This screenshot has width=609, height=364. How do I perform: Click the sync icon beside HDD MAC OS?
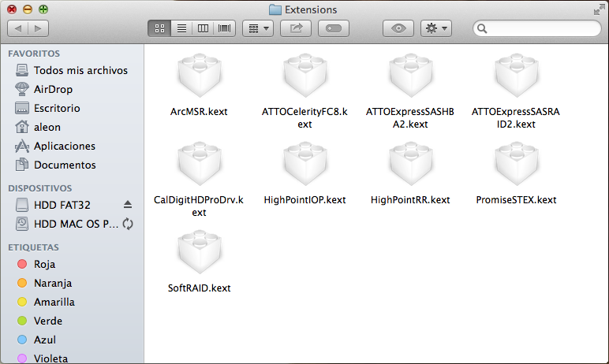pos(128,224)
